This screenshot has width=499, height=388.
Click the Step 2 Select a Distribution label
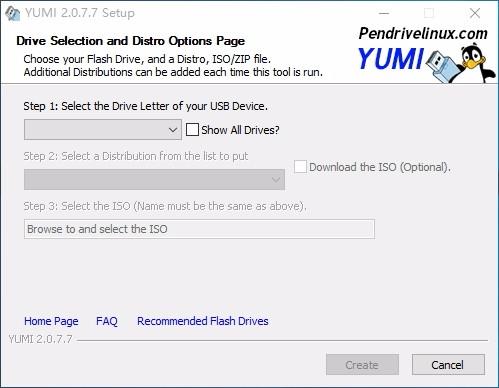point(136,156)
